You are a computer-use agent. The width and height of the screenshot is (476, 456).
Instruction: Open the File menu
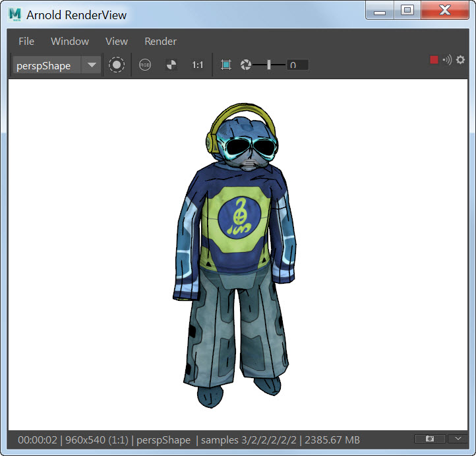26,41
